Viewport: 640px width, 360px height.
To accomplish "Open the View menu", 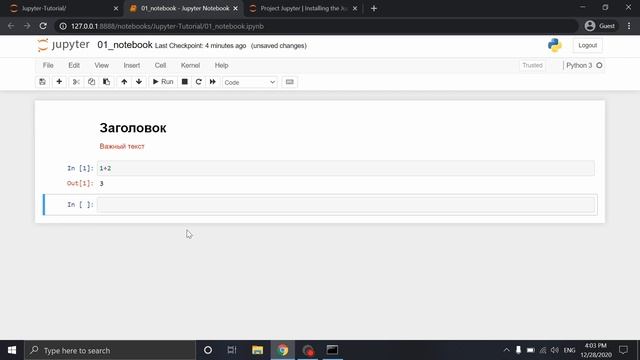I will click(102, 65).
